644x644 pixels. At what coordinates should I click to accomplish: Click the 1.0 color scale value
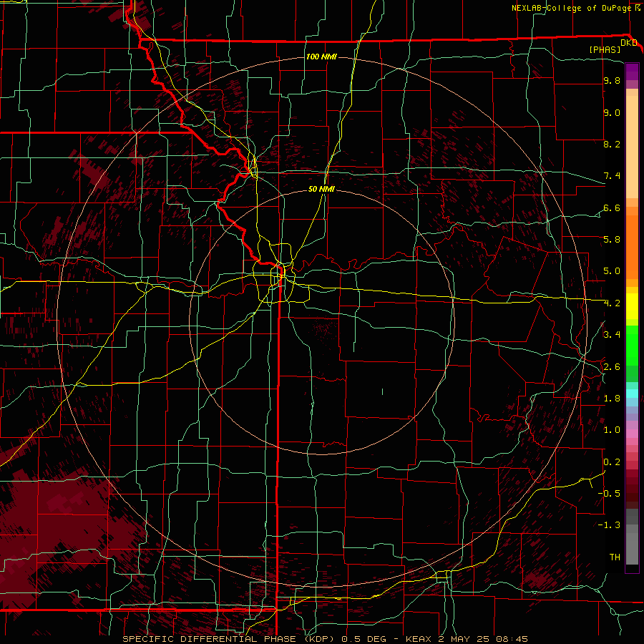click(x=612, y=430)
